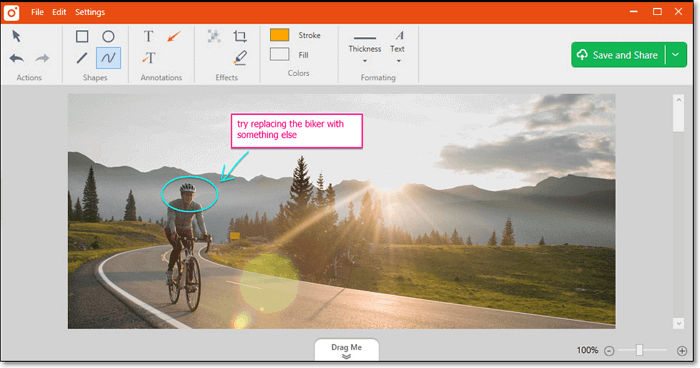The height and width of the screenshot is (368, 700).
Task: Click the scroll down arrow of canvas scrollbar
Action: (x=679, y=323)
